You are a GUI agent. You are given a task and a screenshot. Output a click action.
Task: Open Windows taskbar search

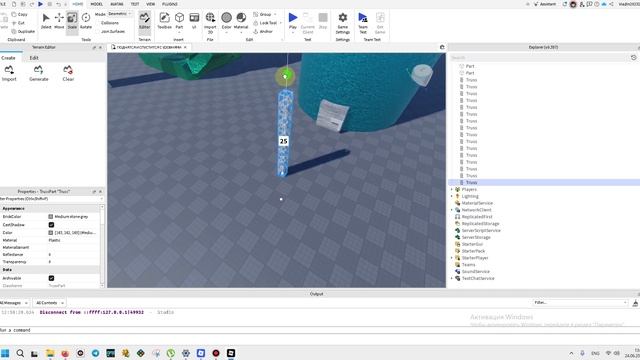click(20, 353)
